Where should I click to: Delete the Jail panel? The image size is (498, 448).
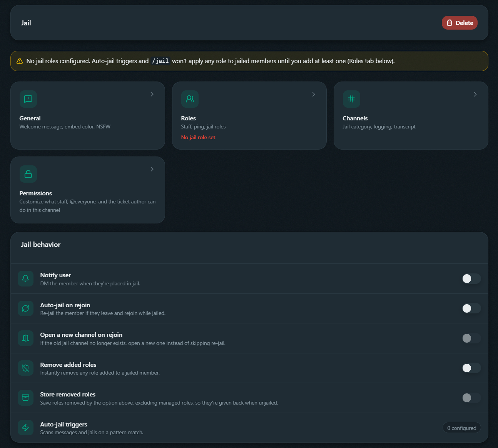click(460, 23)
